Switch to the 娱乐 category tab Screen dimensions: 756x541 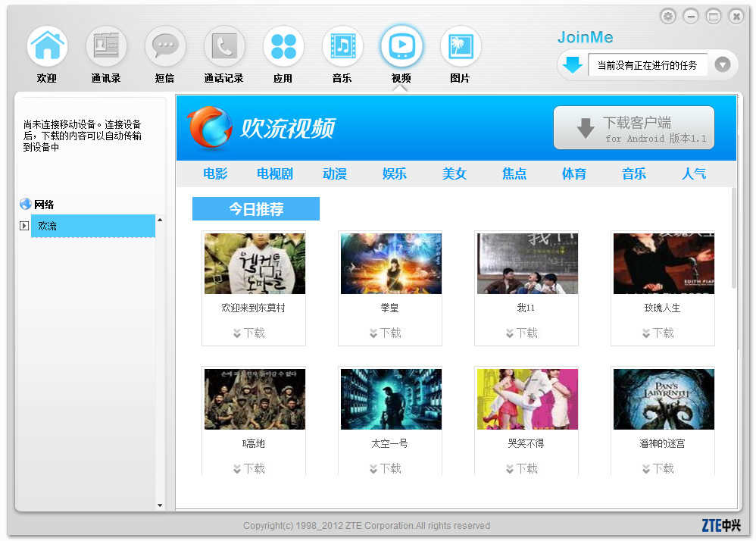click(395, 174)
